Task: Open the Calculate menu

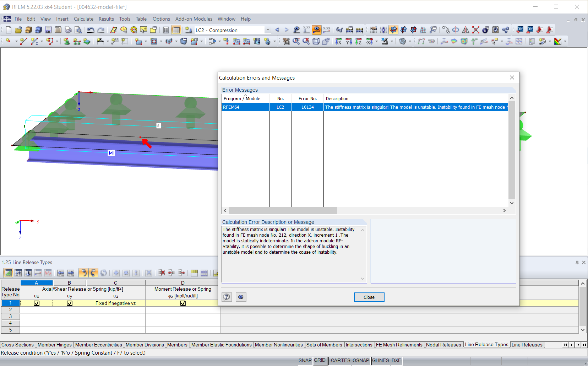Action: pos(83,19)
